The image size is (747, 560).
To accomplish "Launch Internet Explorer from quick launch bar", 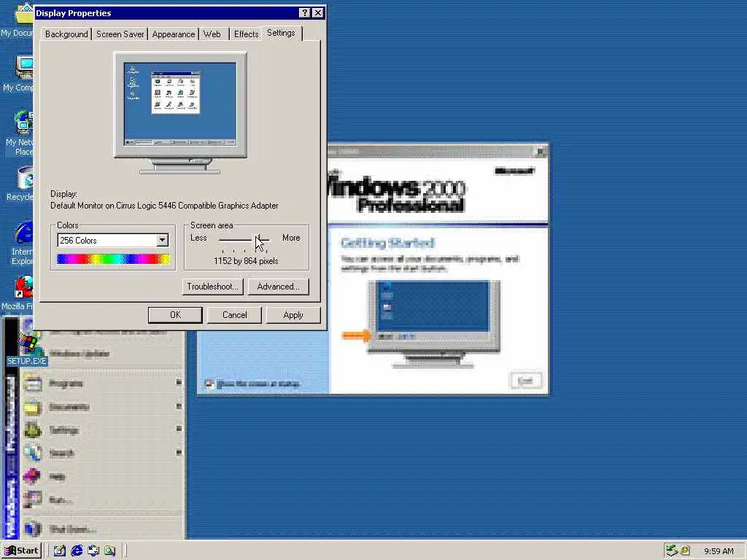I will pyautogui.click(x=77, y=551).
